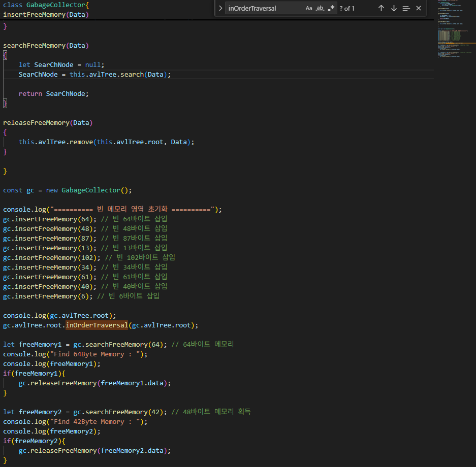Click the 'gc.insertFreeMemory(87);' line

[85, 239]
